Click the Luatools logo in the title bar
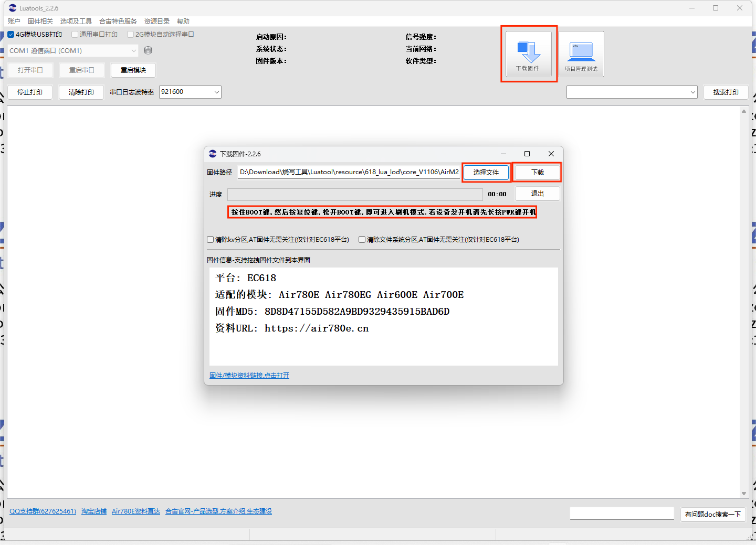 pos(13,8)
